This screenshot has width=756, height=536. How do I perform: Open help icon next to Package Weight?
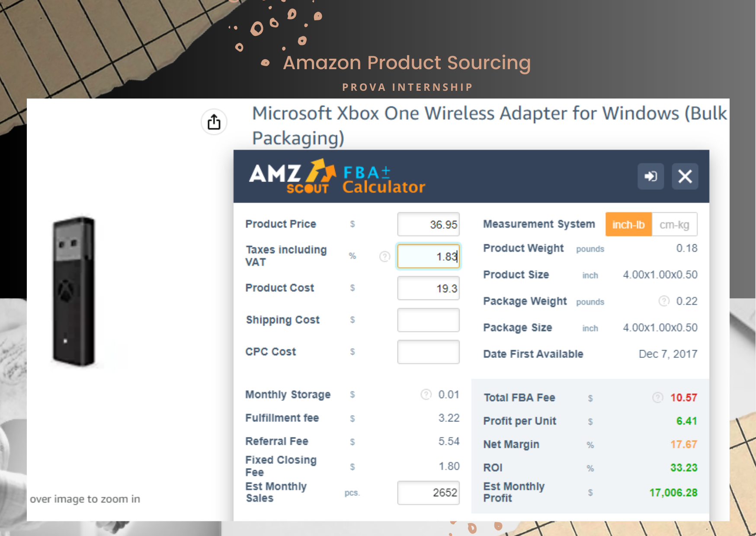click(x=664, y=301)
